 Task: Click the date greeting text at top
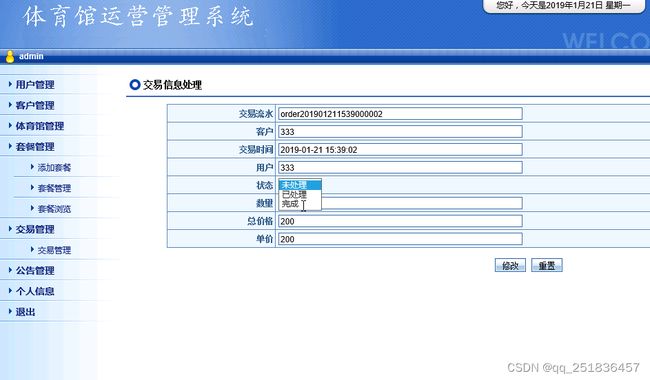pos(563,5)
